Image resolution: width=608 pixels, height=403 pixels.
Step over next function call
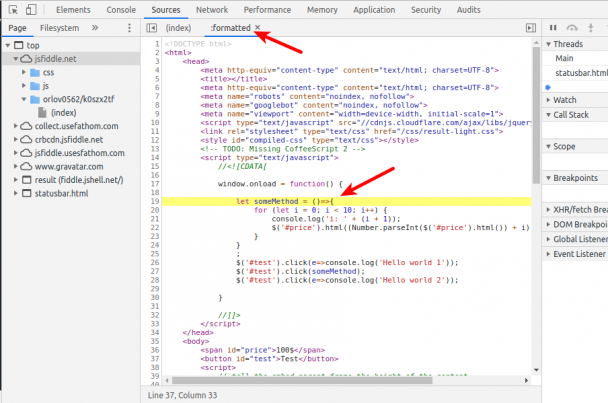click(572, 28)
